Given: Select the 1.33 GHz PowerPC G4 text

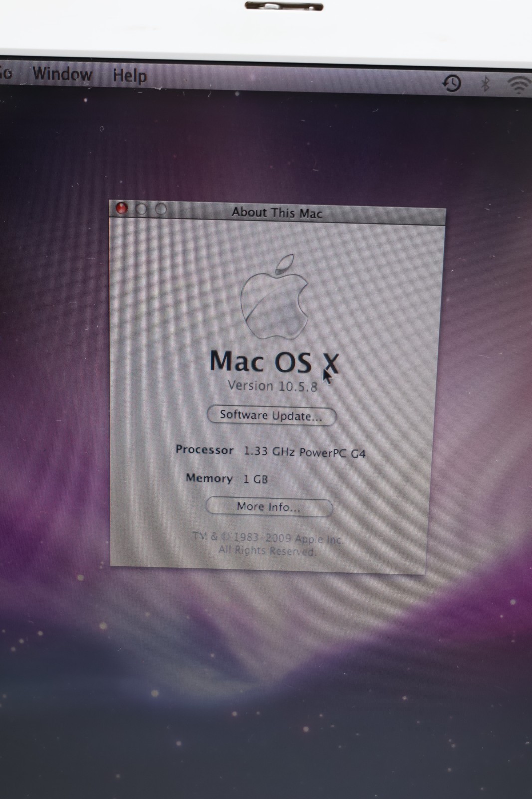Looking at the screenshot, I should pyautogui.click(x=304, y=452).
